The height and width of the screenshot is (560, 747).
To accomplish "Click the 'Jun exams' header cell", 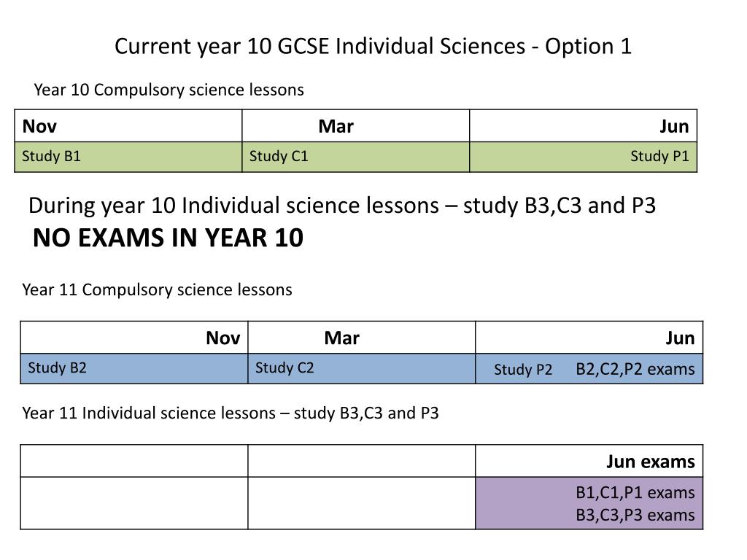I will (x=589, y=461).
